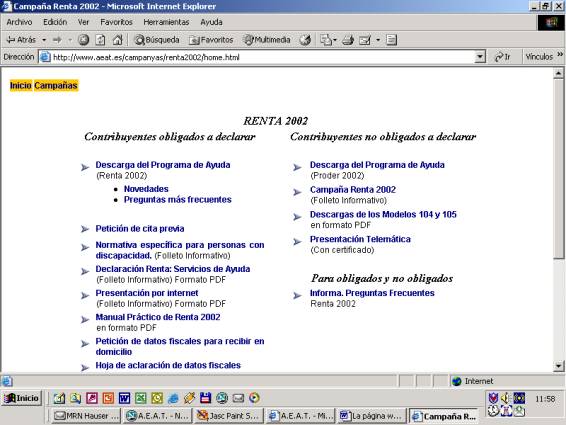Viewport: 566px width, 425px height.
Task: Go back with the Atrás button
Action: point(22,40)
